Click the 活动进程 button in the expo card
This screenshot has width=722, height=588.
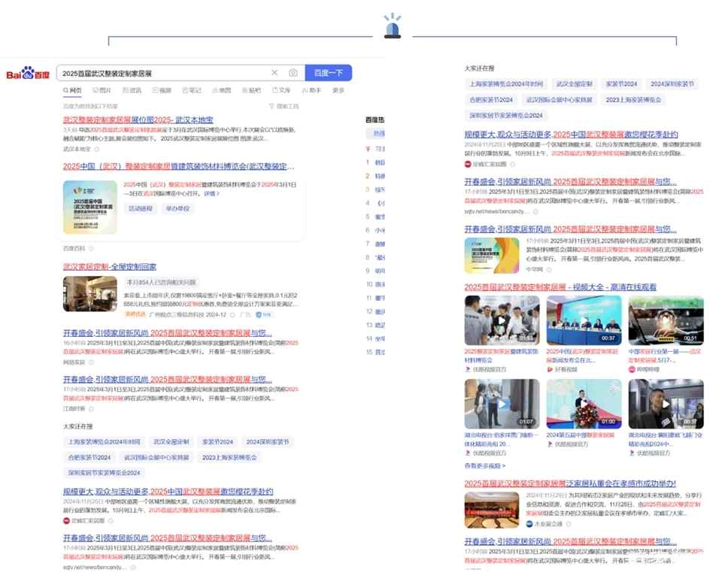tap(140, 208)
